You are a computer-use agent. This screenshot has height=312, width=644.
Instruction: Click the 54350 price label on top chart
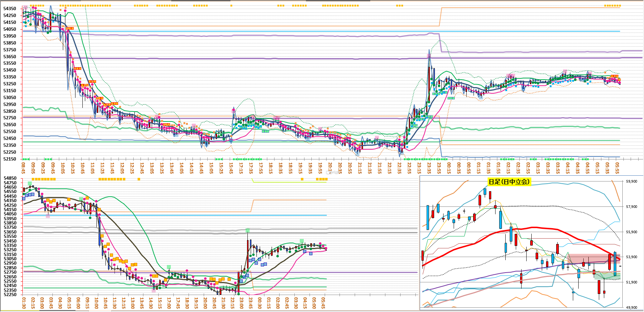pos(10,9)
